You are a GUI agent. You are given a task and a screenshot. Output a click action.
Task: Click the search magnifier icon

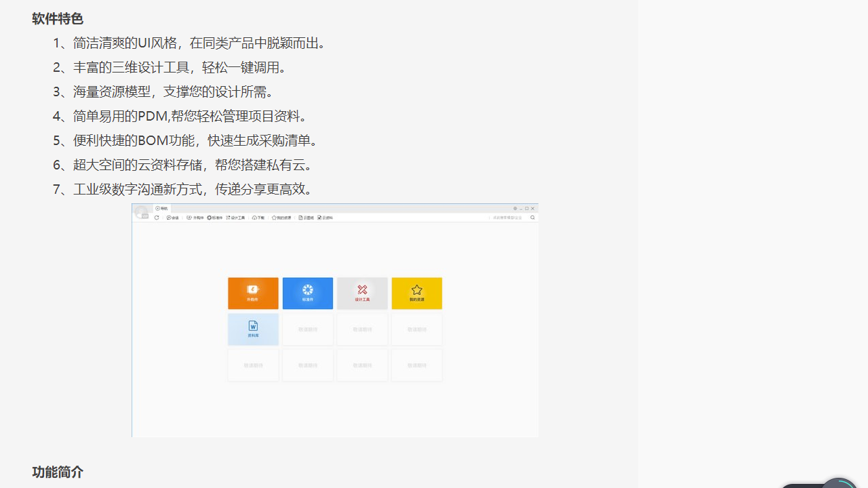531,218
